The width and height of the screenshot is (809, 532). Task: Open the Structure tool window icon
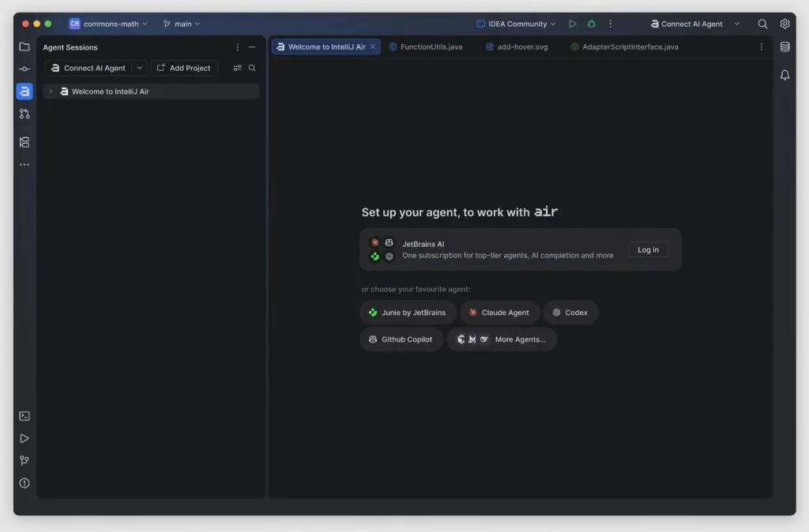click(x=24, y=142)
